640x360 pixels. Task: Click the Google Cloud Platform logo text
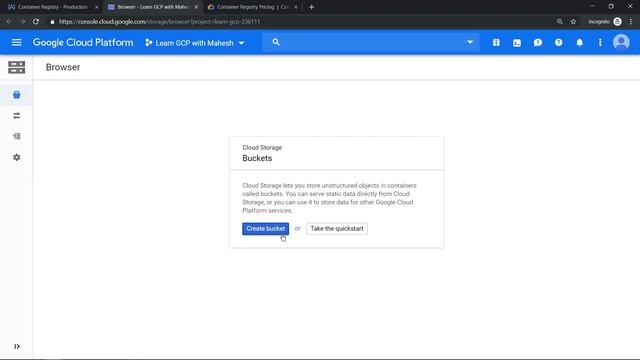coord(83,42)
